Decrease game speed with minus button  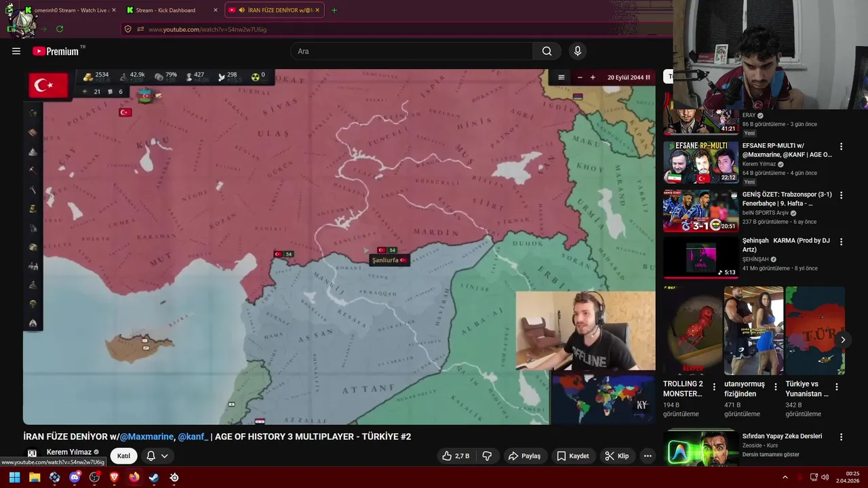click(x=580, y=77)
